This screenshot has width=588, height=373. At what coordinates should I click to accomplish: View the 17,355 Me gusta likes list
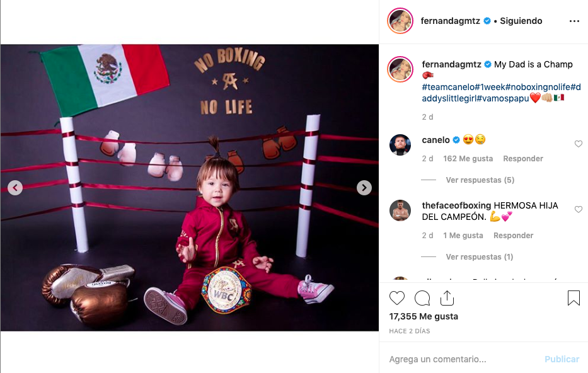(x=424, y=316)
